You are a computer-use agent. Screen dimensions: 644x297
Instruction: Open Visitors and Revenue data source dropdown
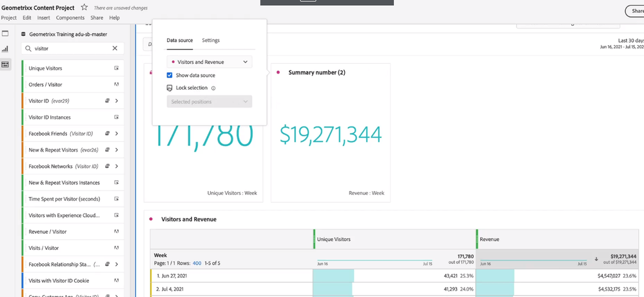click(x=210, y=62)
